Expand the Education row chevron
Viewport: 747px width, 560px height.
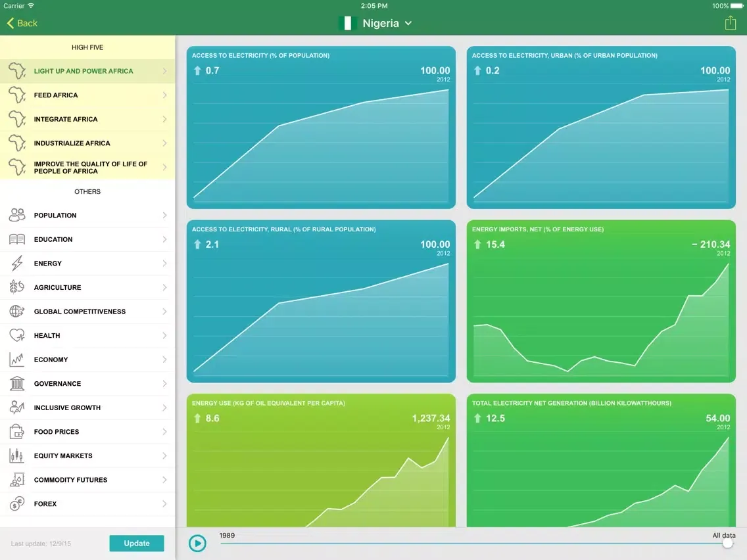[164, 239]
